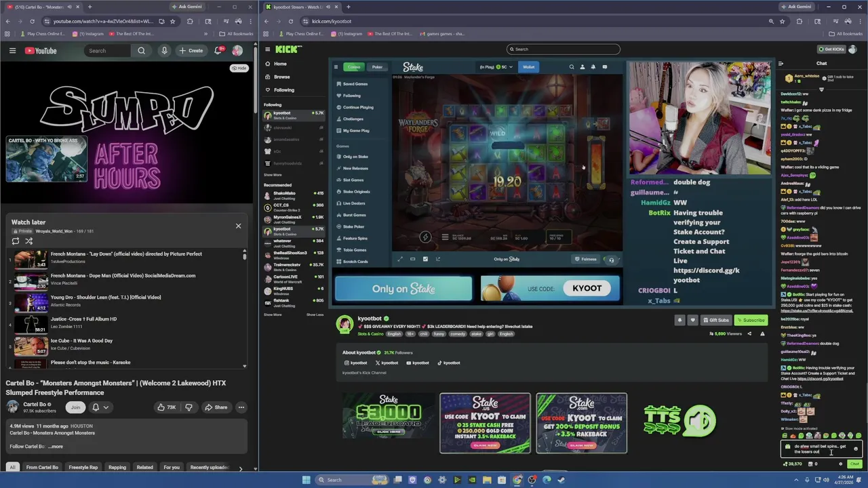Open live stats chart icon below game
868x488 pixels.
click(425, 259)
